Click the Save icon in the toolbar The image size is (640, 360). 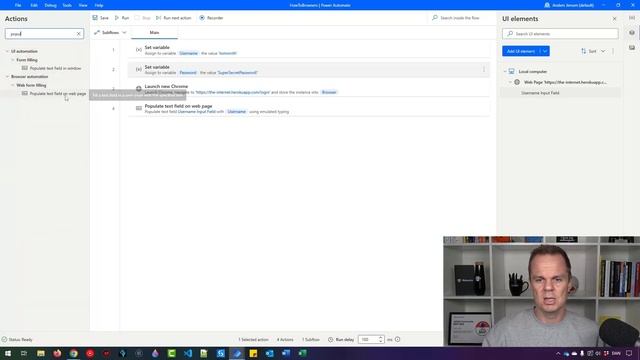click(x=95, y=18)
